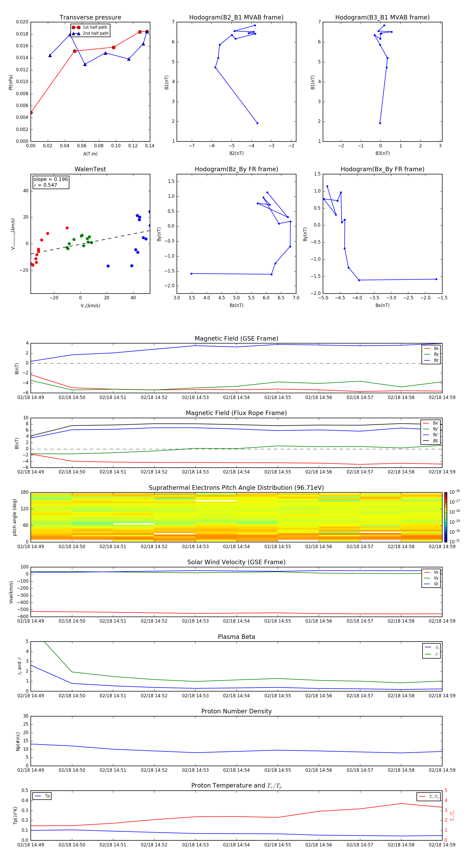Click the '10^-26' colorbar tick label

tap(455, 492)
